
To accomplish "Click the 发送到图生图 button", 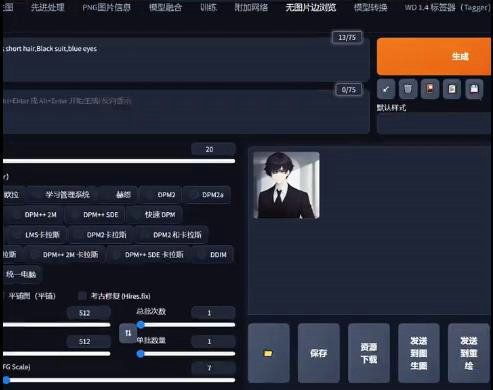I will 419,353.
